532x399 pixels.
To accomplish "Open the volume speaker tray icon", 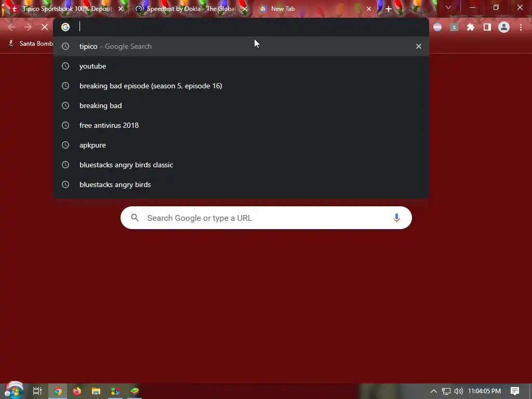I will (x=458, y=391).
